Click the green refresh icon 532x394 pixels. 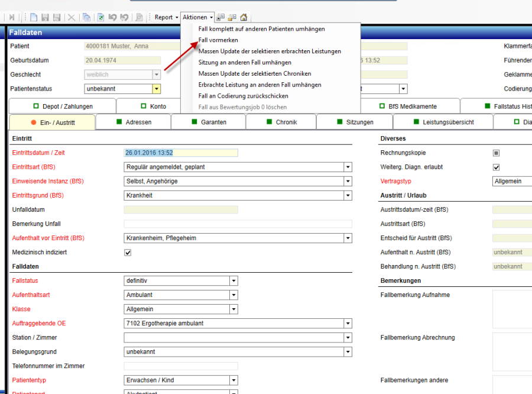pos(101,18)
